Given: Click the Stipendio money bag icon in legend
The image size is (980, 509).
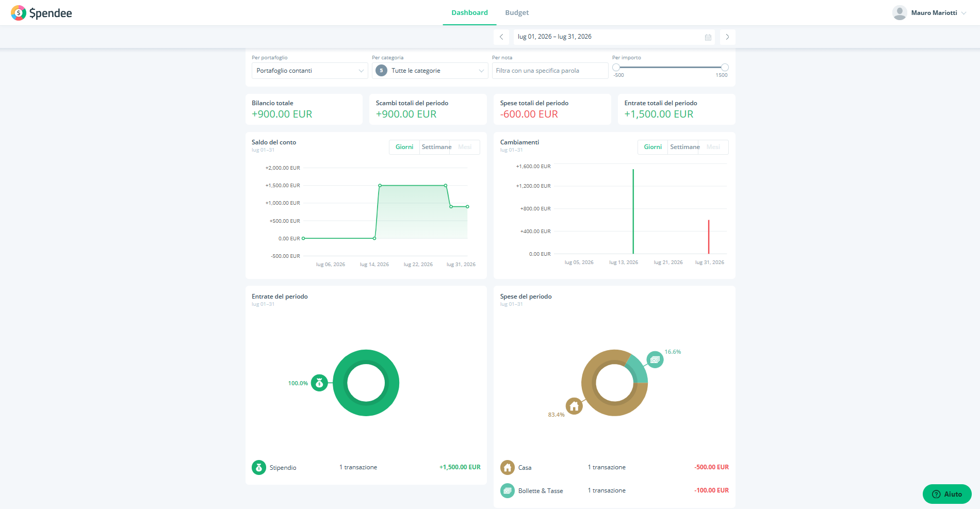Looking at the screenshot, I should pos(259,467).
